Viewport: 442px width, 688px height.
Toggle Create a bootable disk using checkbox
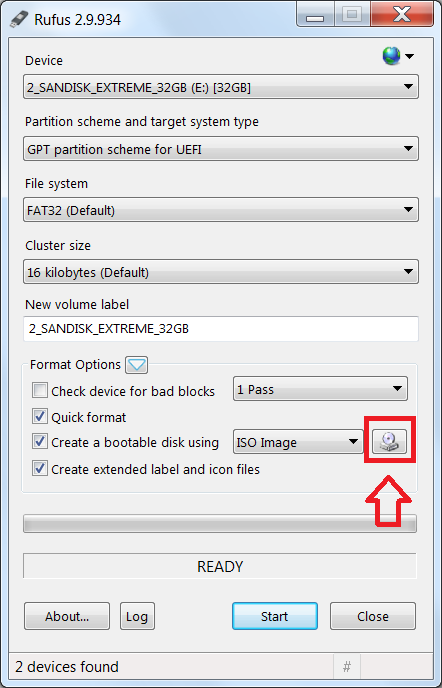pos(40,442)
